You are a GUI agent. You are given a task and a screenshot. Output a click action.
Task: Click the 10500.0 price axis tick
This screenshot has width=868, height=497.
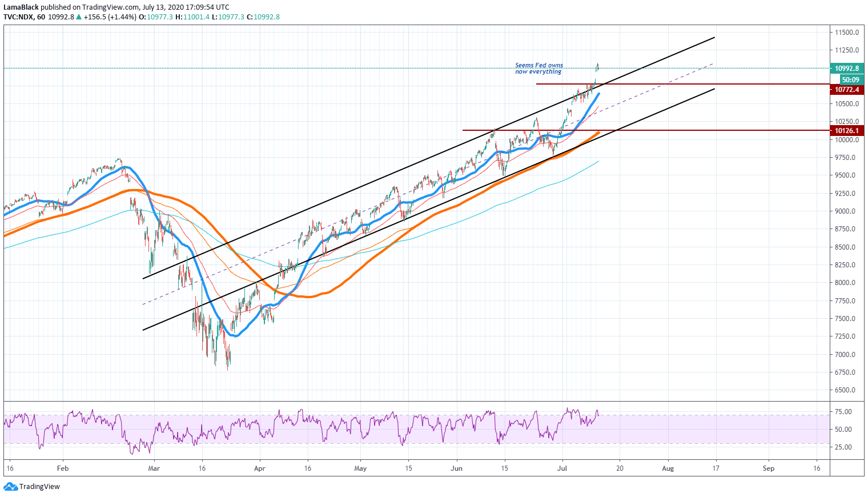847,104
